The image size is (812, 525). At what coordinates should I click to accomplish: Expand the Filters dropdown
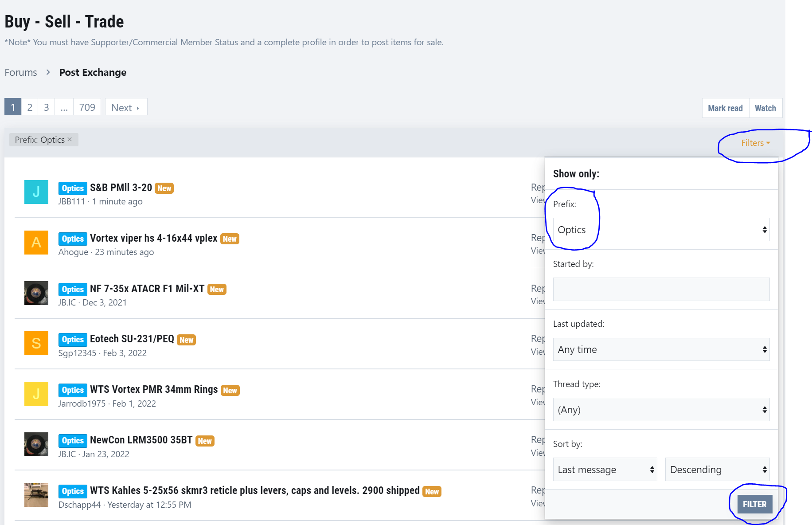tap(756, 143)
